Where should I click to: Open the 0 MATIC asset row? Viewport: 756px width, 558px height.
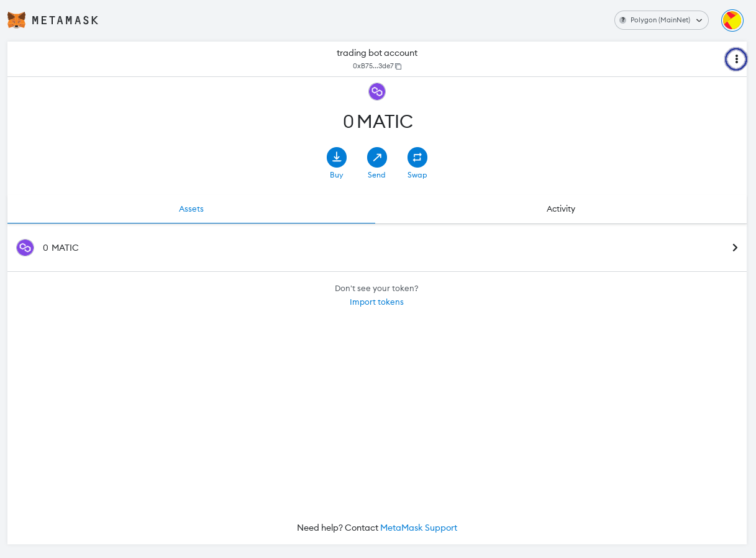point(377,248)
